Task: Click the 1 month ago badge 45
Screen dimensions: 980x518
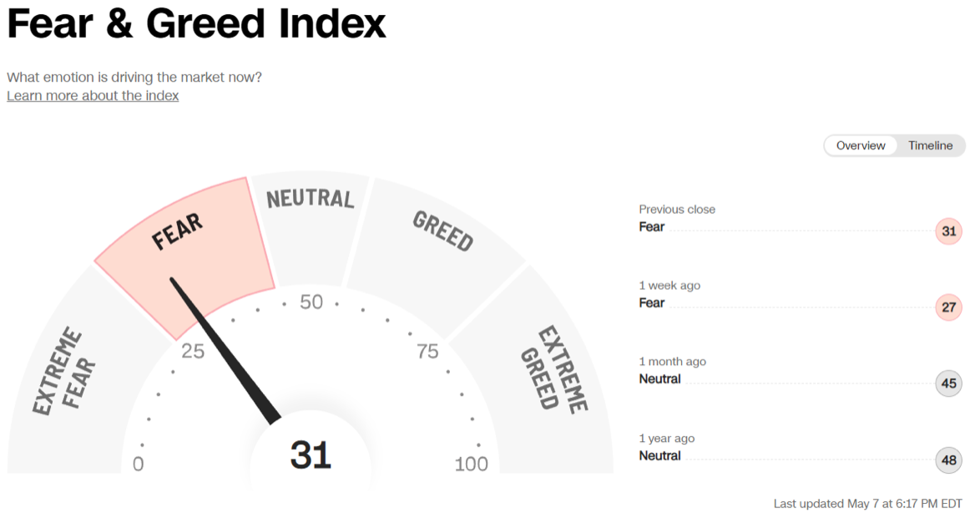Action: 948,384
